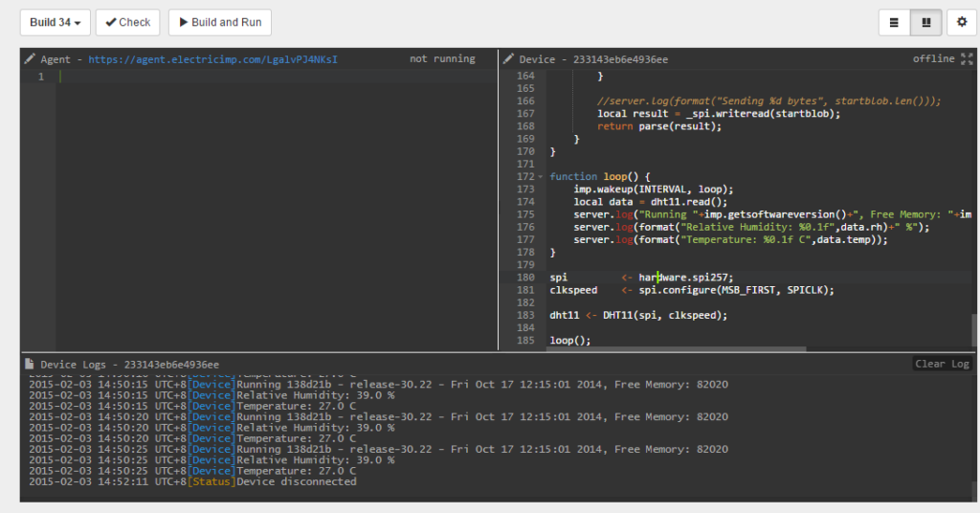Click the Device Logs document icon
980x513 pixels.
[x=29, y=364]
